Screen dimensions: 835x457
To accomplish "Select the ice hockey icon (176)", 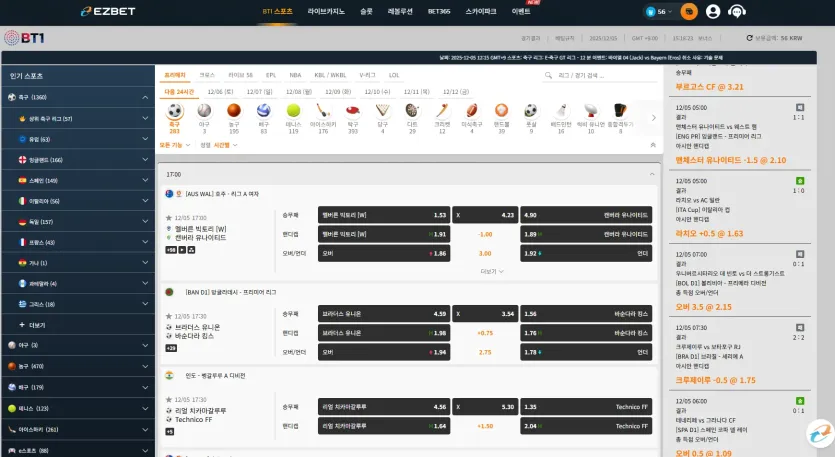I will tap(323, 111).
